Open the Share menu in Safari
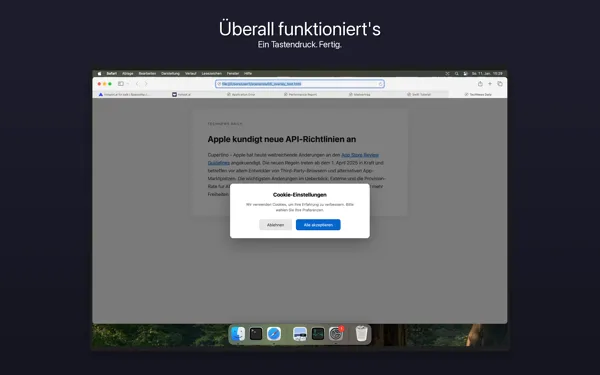Image resolution: width=600 pixels, height=375 pixels. [x=480, y=84]
